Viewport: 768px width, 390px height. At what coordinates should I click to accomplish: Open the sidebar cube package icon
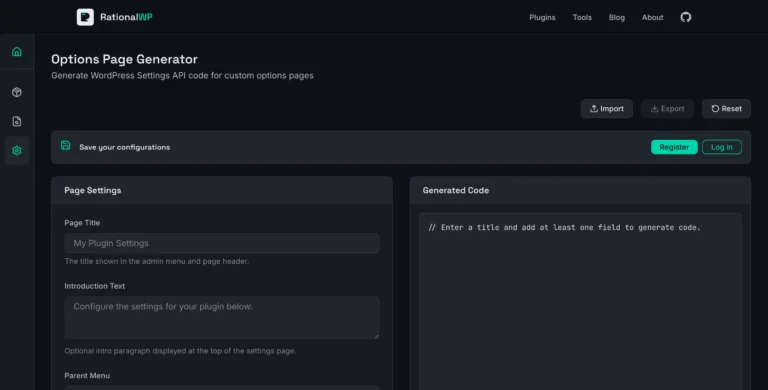click(x=17, y=92)
